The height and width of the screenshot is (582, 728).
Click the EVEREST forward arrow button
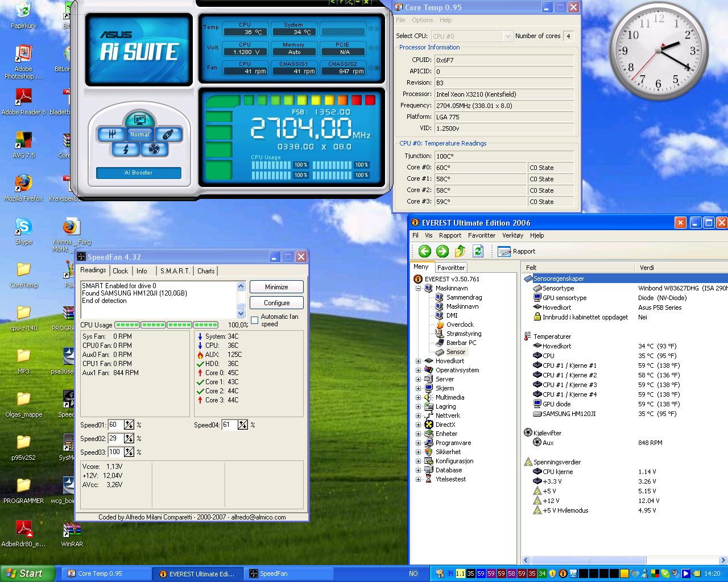pyautogui.click(x=442, y=251)
